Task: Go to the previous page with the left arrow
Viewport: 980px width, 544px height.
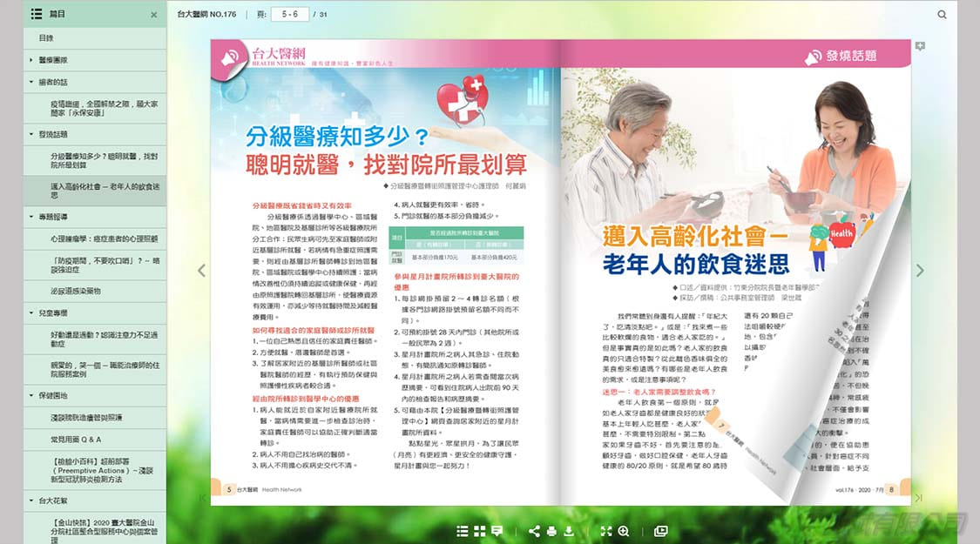Action: (x=201, y=271)
